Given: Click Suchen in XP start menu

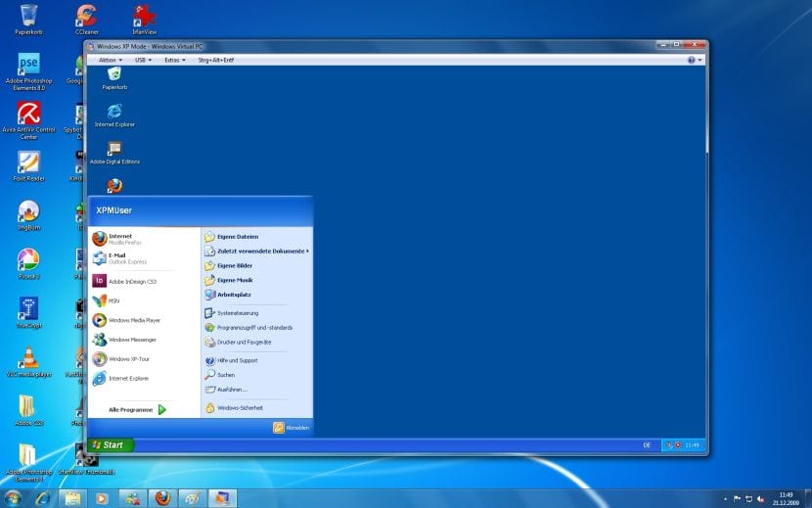Looking at the screenshot, I should (257, 375).
